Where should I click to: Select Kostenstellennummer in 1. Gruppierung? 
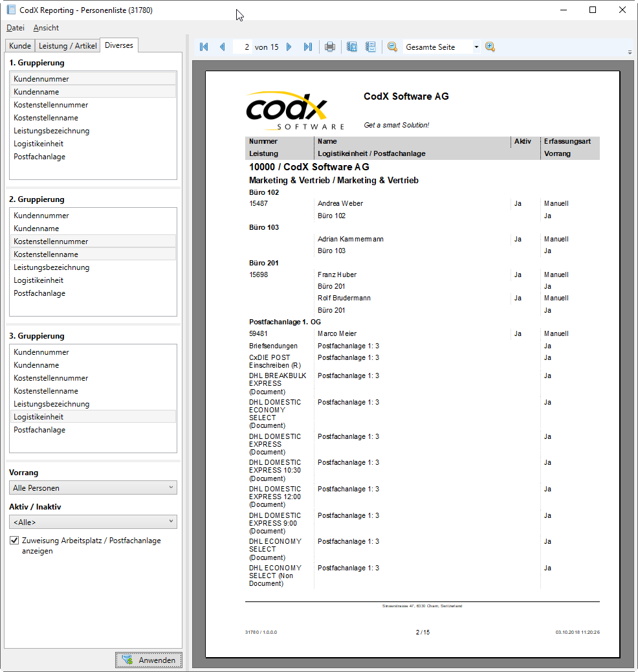point(93,105)
